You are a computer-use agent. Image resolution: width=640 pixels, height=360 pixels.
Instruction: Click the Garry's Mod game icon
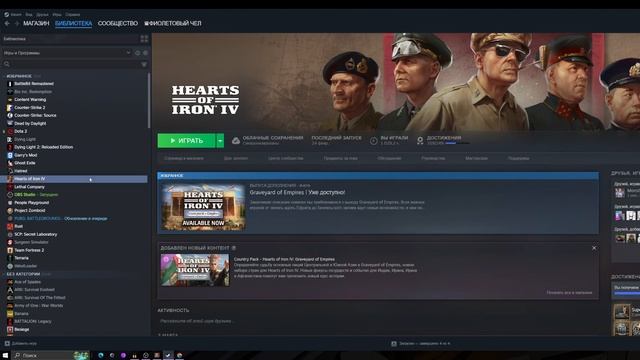(10, 155)
